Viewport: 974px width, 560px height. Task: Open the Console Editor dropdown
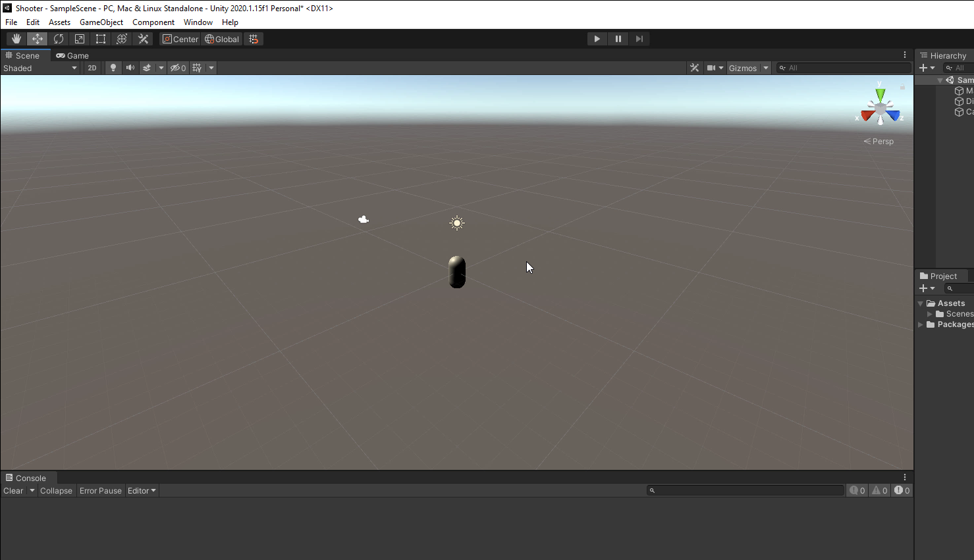pyautogui.click(x=142, y=491)
